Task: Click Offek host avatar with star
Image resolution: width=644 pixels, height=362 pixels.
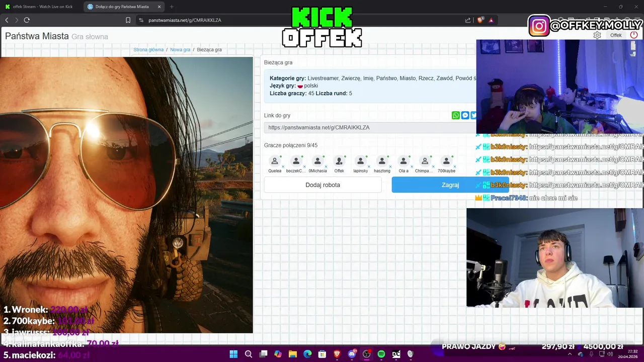Action: click(x=339, y=161)
